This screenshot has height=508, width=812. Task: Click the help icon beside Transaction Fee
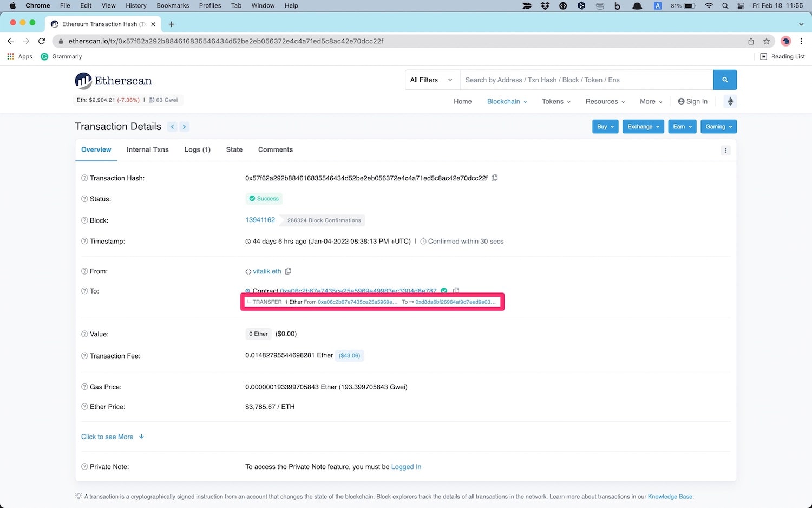(x=84, y=356)
